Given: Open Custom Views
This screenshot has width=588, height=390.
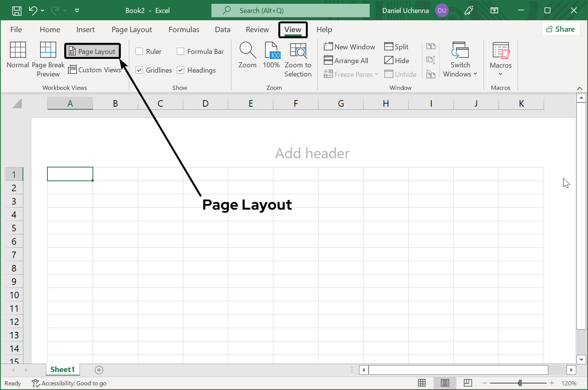Looking at the screenshot, I should (95, 70).
